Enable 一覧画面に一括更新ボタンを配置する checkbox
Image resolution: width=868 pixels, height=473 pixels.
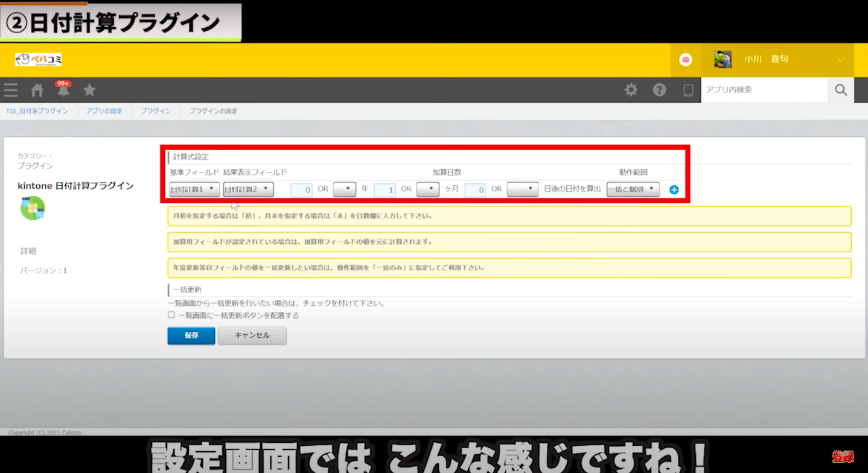pyautogui.click(x=171, y=315)
